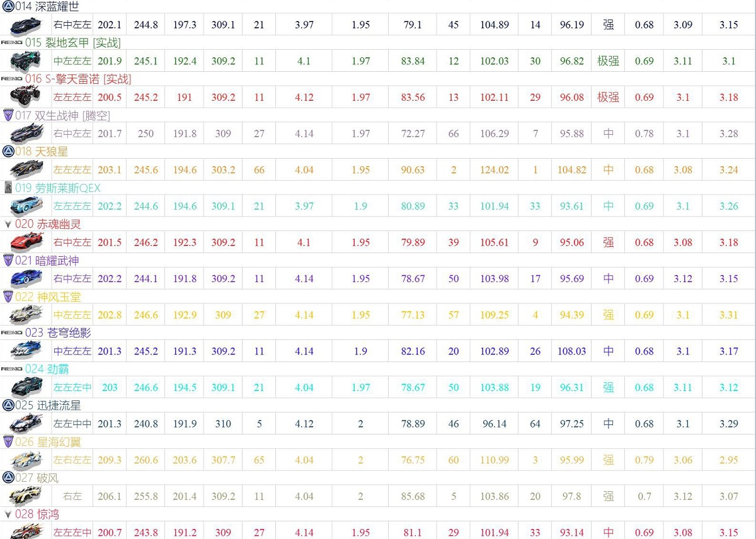The image size is (756, 539).
Task: Select the light blue 劳斯莱斯QEX car thumbnail
Action: pyautogui.click(x=25, y=206)
